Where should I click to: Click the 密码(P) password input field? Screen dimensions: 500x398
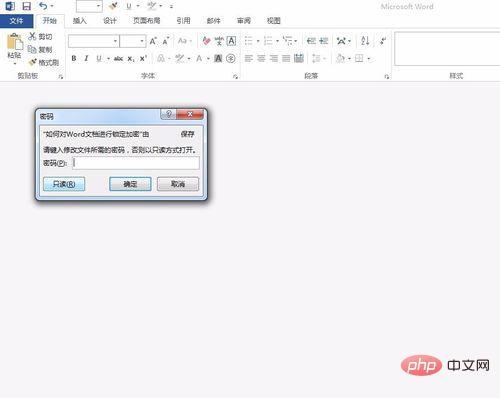click(136, 163)
